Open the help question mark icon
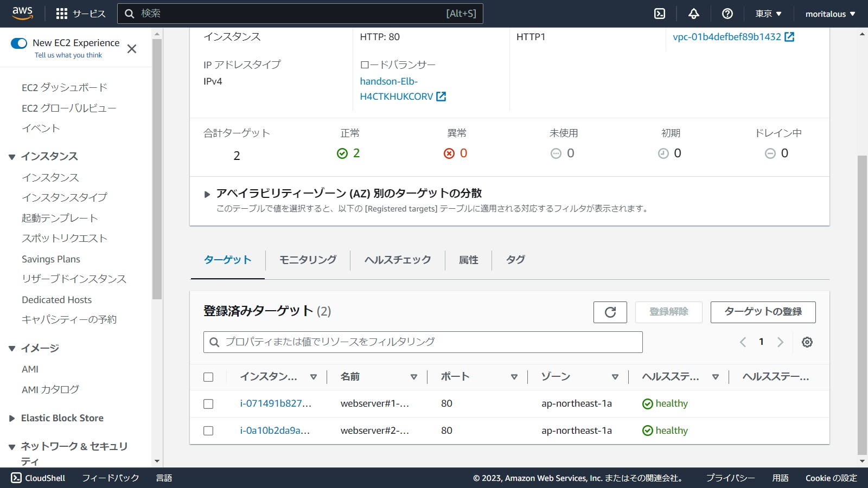The image size is (868, 488). click(727, 14)
